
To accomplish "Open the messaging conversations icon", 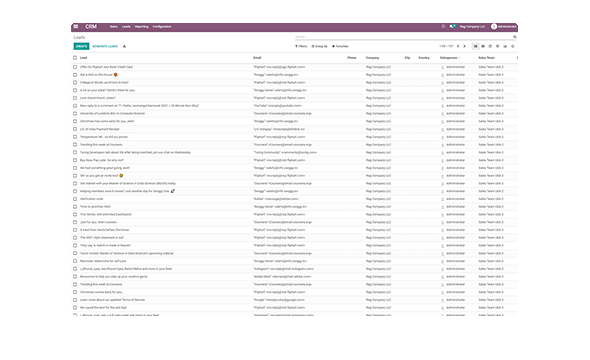I will click(x=452, y=27).
